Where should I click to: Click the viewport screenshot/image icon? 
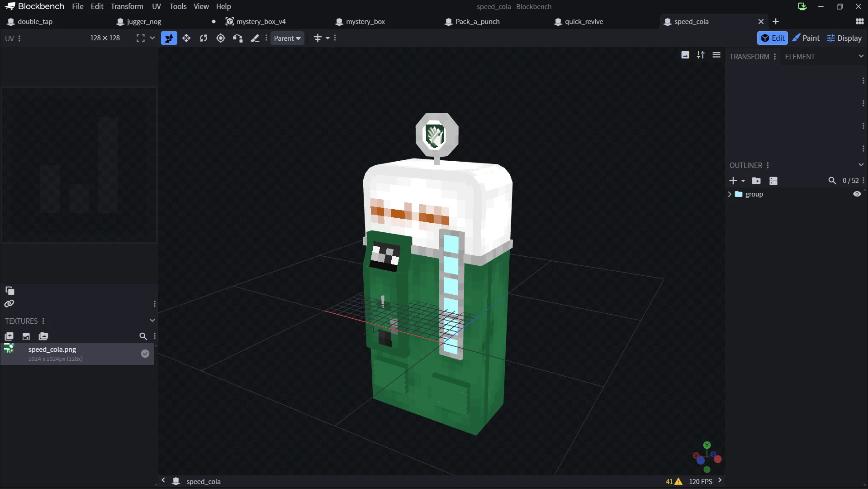tap(685, 55)
